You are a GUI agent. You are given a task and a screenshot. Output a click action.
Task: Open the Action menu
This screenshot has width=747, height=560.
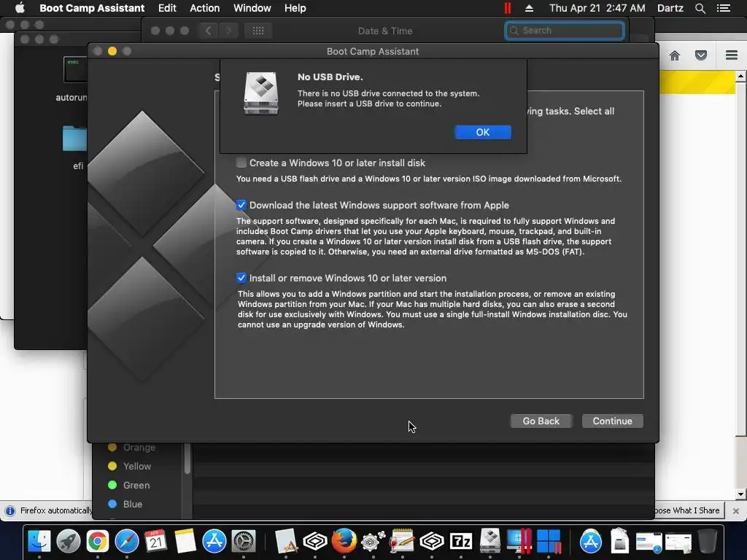tap(205, 8)
